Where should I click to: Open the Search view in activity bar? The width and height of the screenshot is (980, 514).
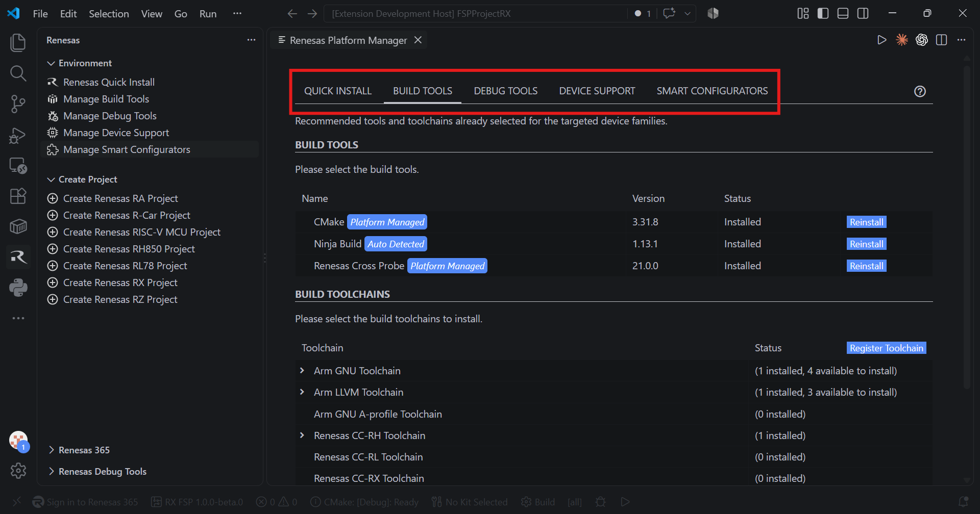point(18,73)
